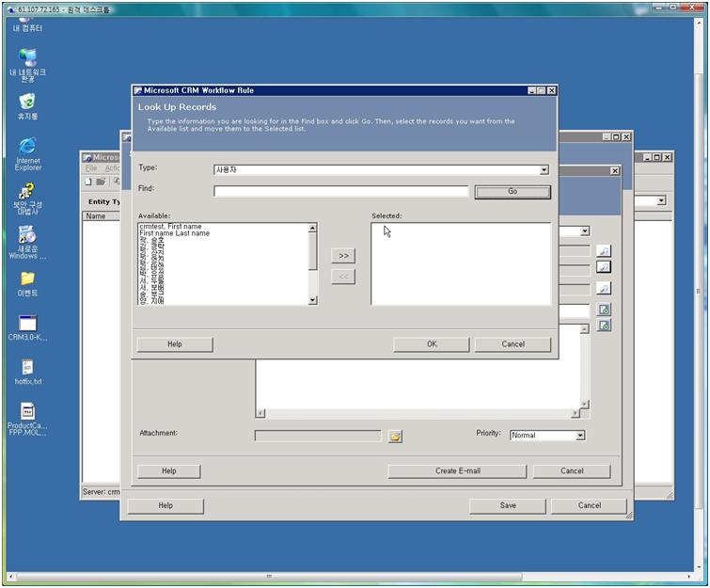
Task: Click inside the Attachment field
Action: [318, 436]
